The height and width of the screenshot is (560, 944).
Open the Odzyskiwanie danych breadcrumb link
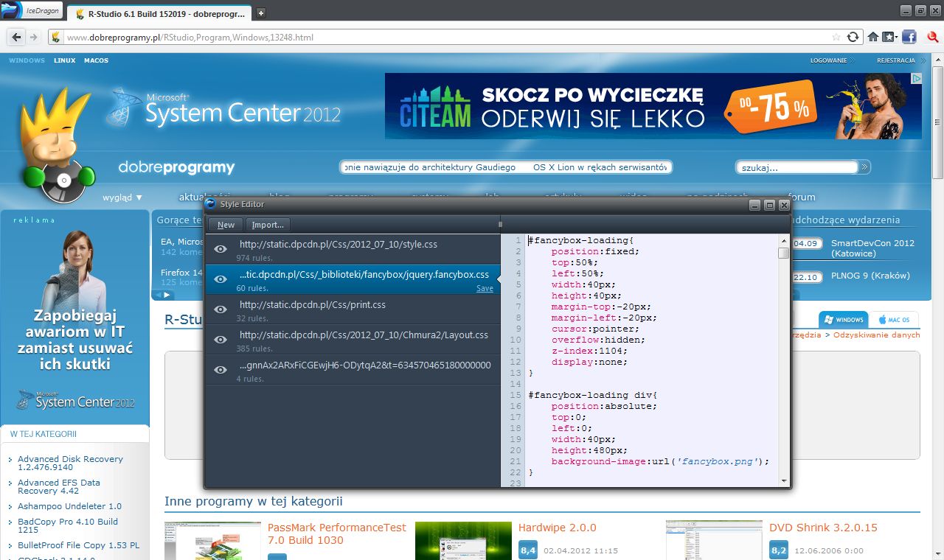pyautogui.click(x=877, y=335)
